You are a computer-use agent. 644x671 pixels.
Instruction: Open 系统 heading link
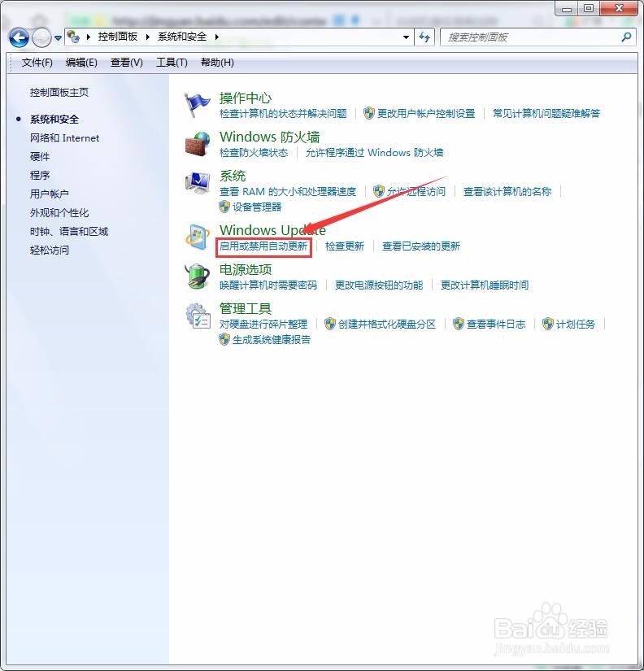click(x=233, y=176)
